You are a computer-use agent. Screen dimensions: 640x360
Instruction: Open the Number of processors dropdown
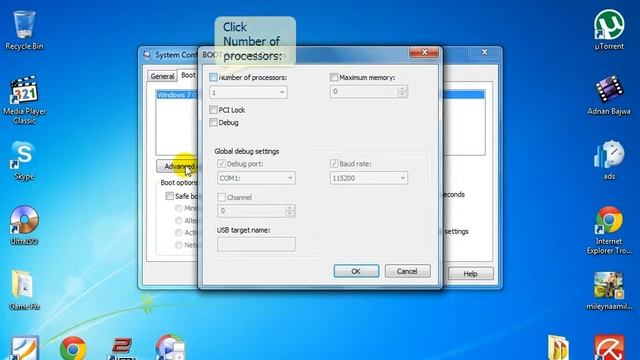248,92
